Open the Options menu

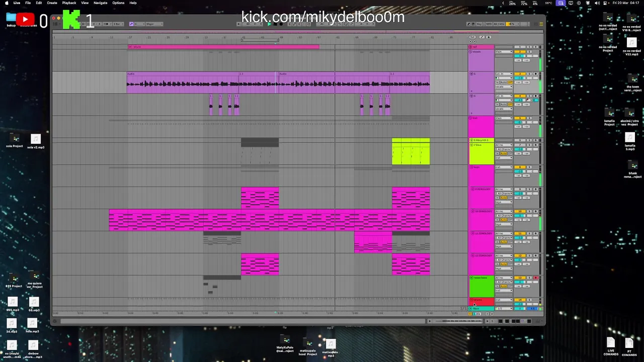[x=118, y=3]
